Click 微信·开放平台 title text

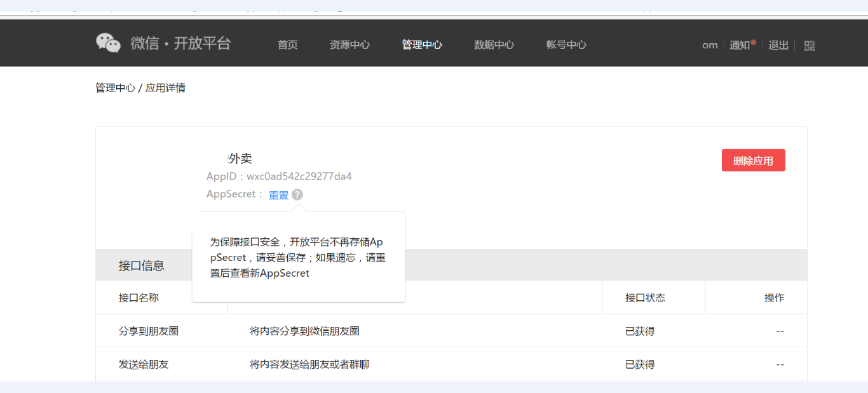tap(180, 43)
